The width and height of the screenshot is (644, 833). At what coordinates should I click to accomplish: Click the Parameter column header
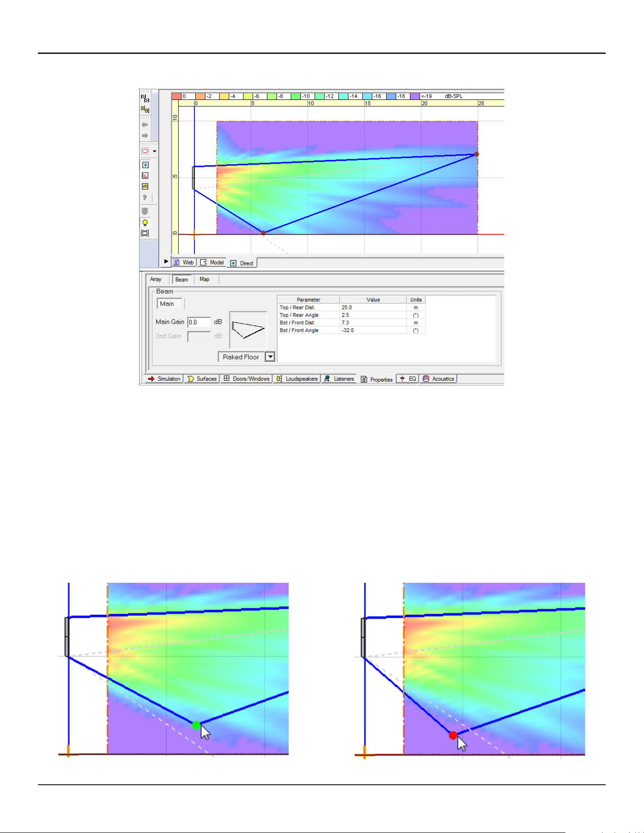pyautogui.click(x=309, y=299)
